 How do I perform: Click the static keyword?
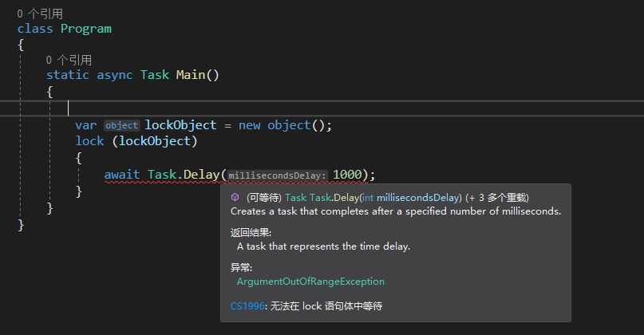[x=68, y=75]
